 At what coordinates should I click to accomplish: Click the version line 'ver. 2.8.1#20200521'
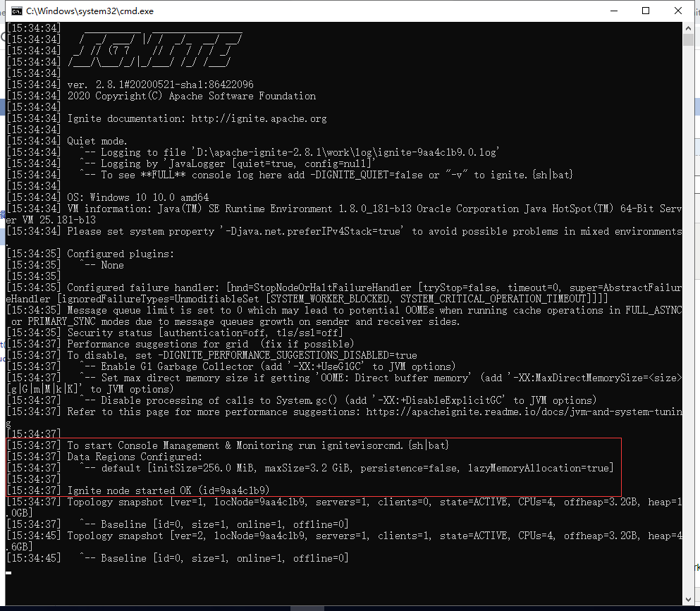[x=160, y=85]
